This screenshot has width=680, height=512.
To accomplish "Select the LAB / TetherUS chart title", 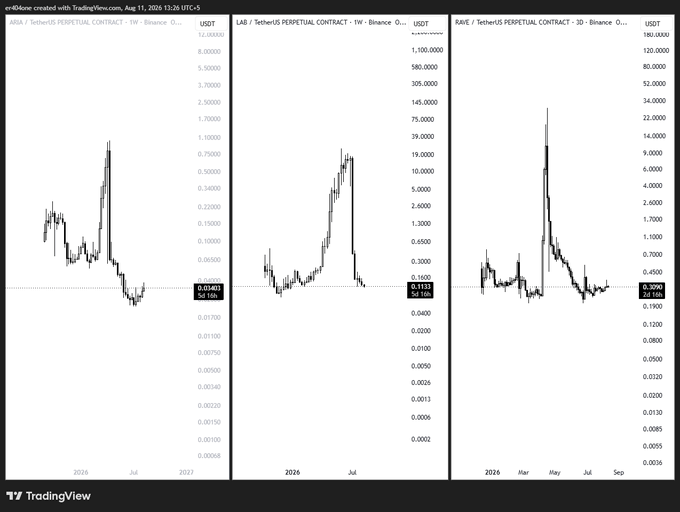I will pyautogui.click(x=321, y=22).
